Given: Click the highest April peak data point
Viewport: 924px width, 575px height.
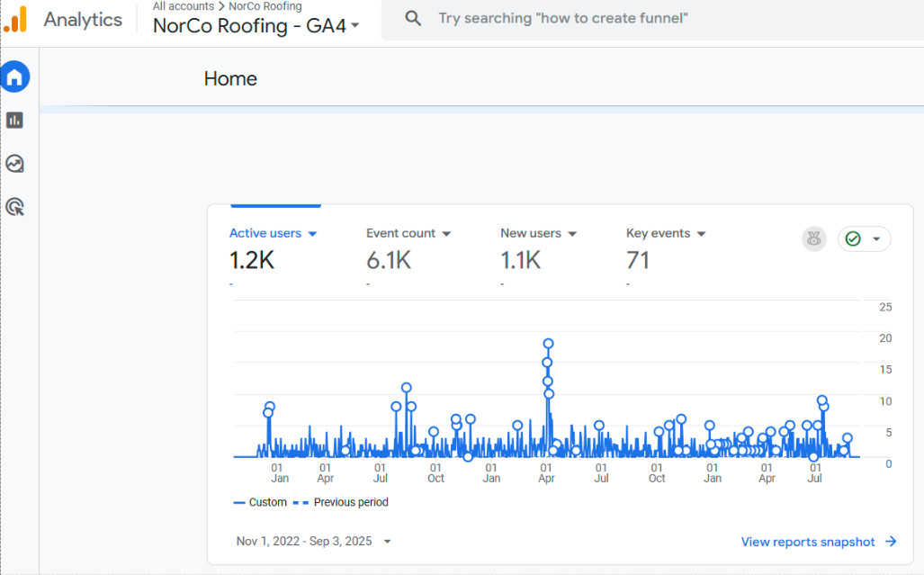Looking at the screenshot, I should pyautogui.click(x=548, y=344).
